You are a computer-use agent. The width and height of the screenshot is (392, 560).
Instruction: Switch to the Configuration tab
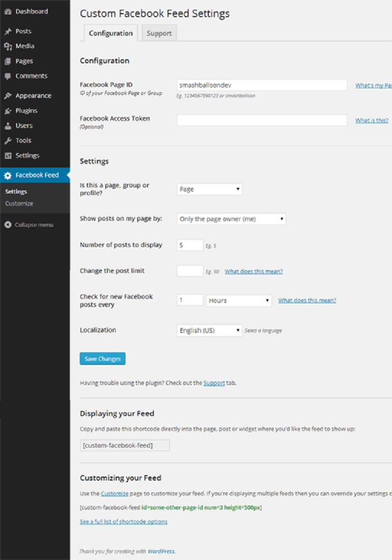click(x=111, y=33)
